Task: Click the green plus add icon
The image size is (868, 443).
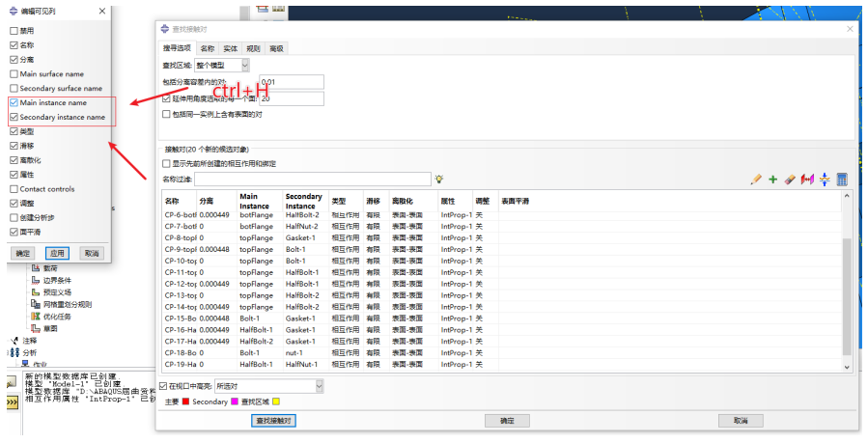Action: (772, 180)
